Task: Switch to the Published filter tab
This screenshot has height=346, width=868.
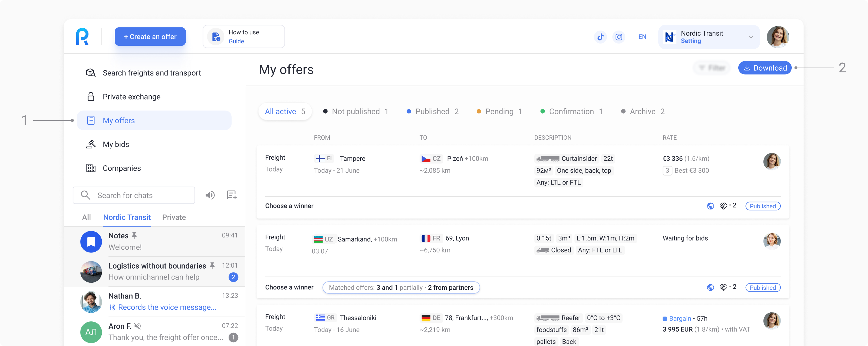Action: click(x=433, y=111)
